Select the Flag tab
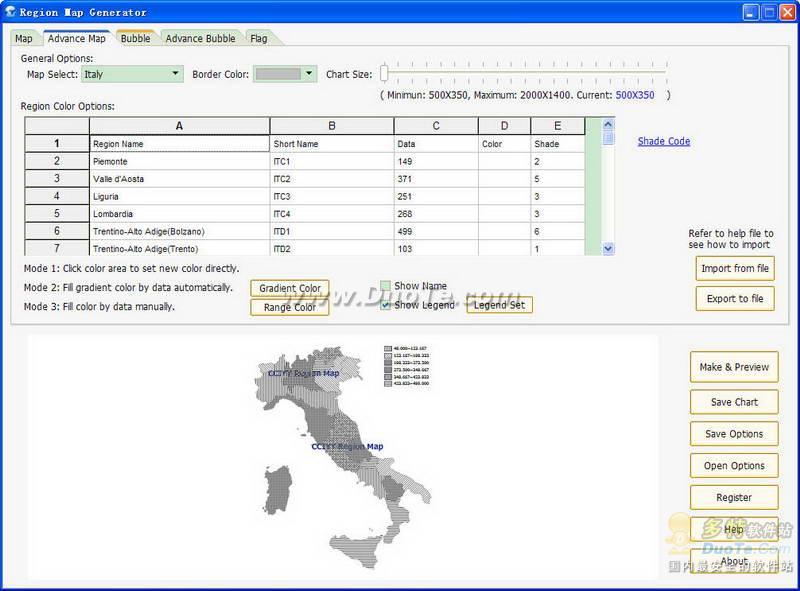Screen dimensions: 800x591 click(259, 38)
